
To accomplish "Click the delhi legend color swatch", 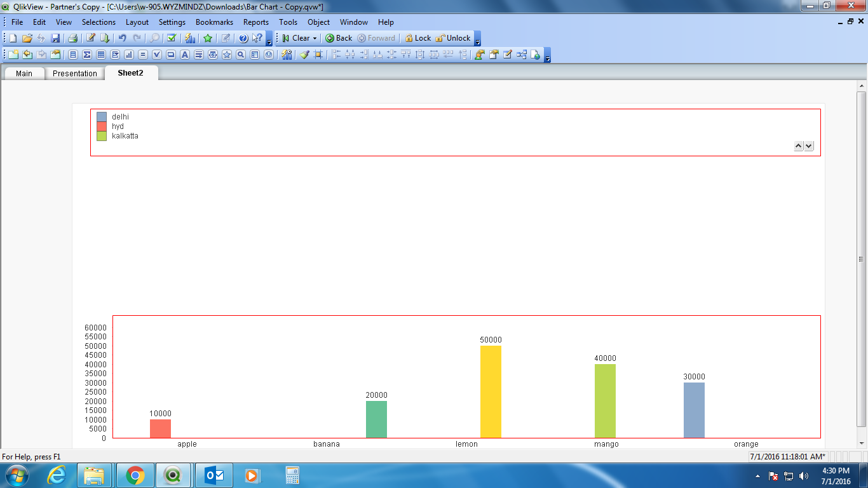I will coord(102,117).
